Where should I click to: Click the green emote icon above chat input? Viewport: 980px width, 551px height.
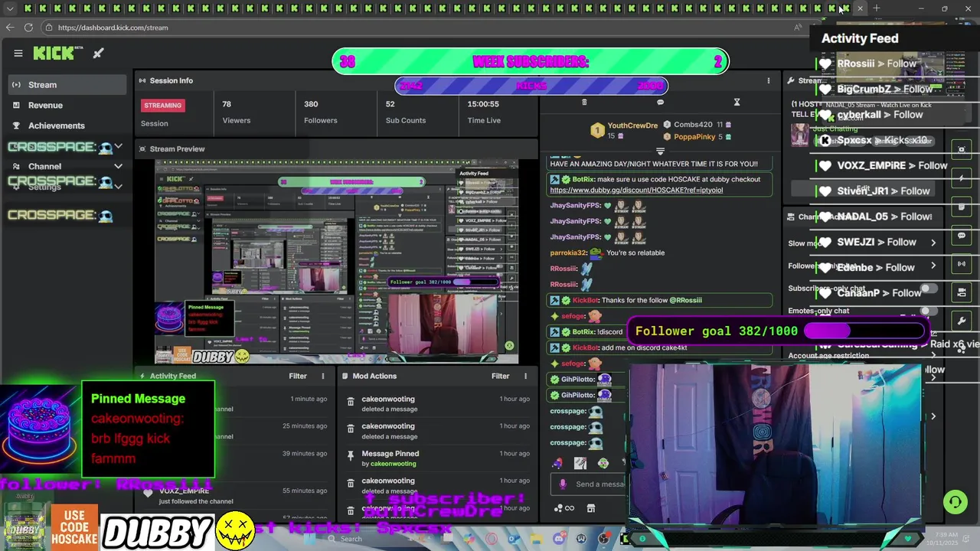coord(603,463)
